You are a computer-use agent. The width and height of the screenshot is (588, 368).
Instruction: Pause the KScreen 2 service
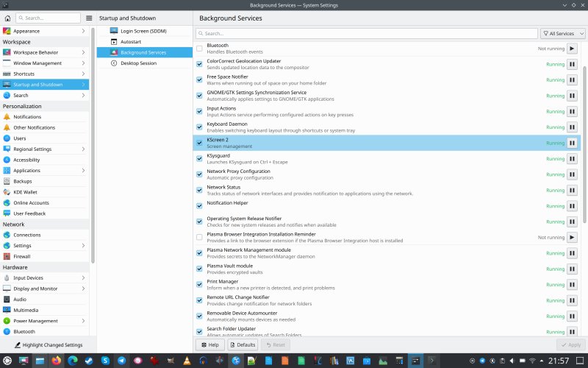tap(572, 143)
